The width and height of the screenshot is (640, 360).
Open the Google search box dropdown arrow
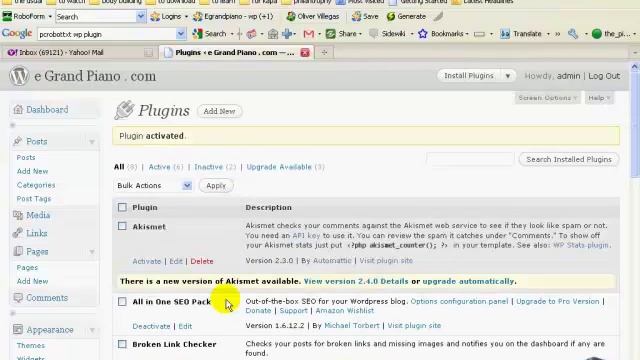coord(180,34)
